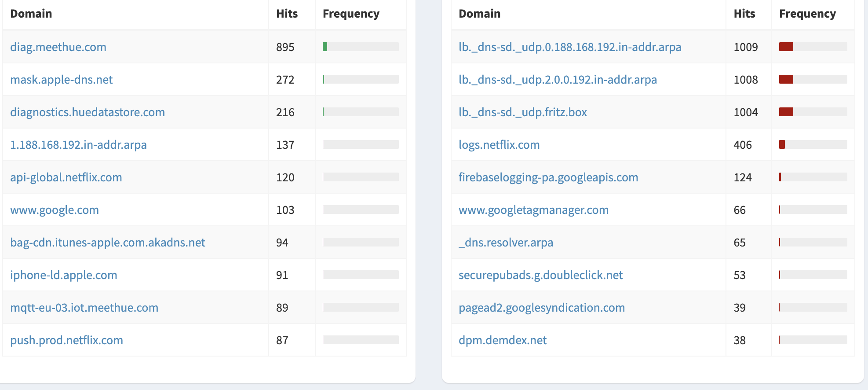Select the 1.188.168.192.in-addr.arpa domain

[78, 145]
